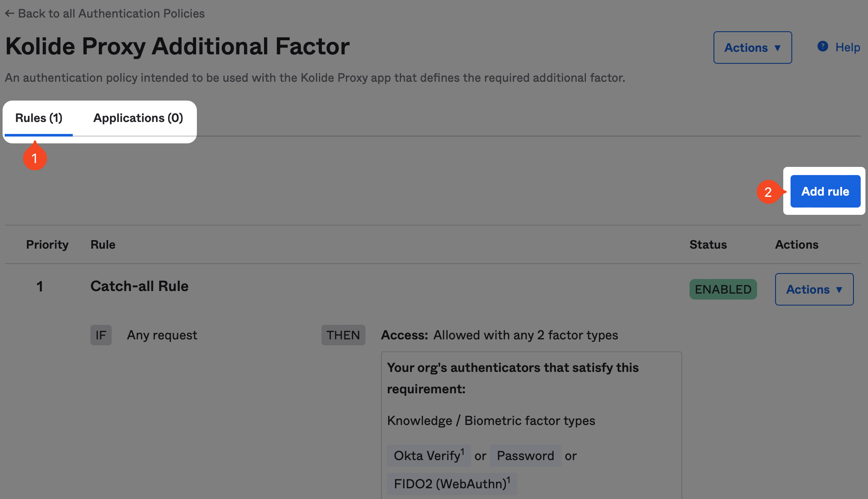This screenshot has height=499, width=868.
Task: Click the Okta Verify authenticator chip
Action: [428, 455]
